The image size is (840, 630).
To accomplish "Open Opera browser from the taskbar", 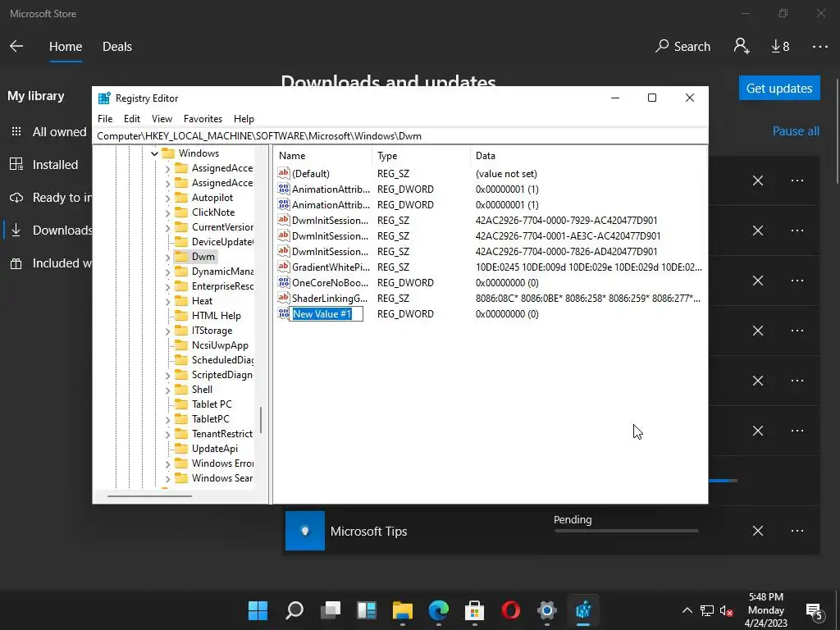I will tap(510, 610).
